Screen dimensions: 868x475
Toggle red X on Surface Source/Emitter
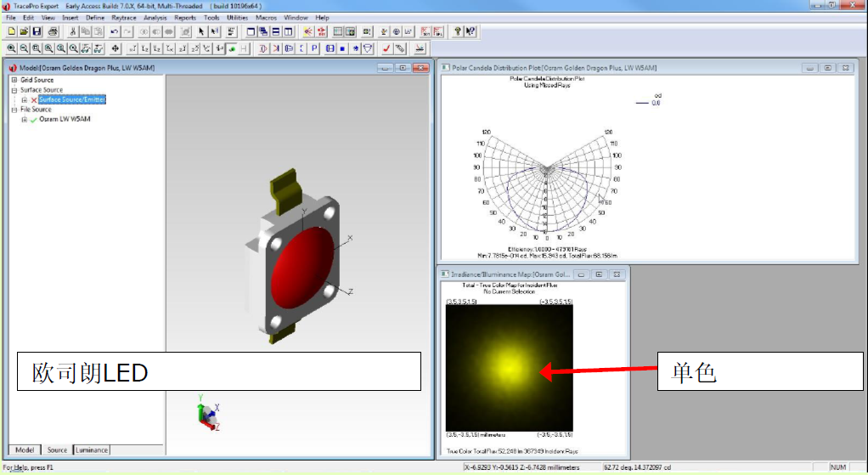coord(34,100)
